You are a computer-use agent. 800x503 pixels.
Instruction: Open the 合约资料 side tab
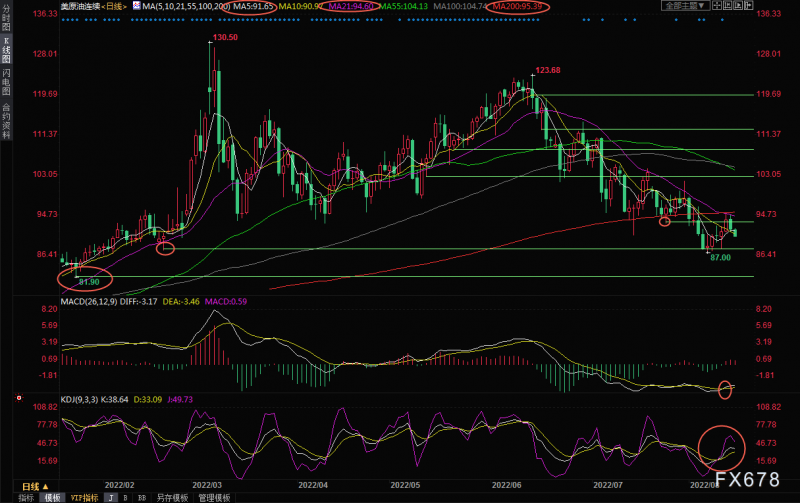click(6, 121)
